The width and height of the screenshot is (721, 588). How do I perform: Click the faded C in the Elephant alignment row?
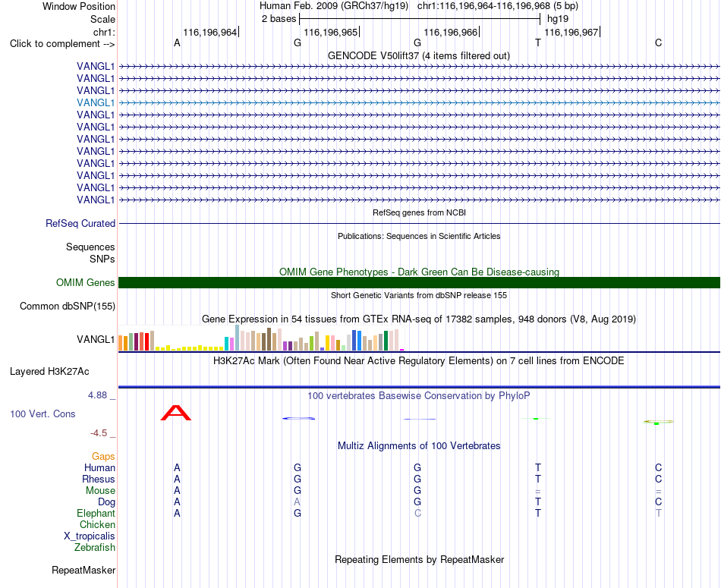pos(417,513)
